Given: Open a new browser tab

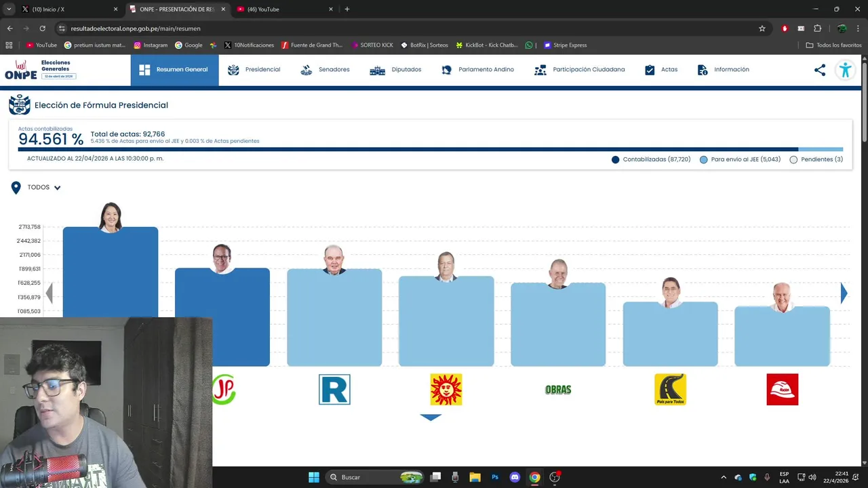Looking at the screenshot, I should pos(347,9).
